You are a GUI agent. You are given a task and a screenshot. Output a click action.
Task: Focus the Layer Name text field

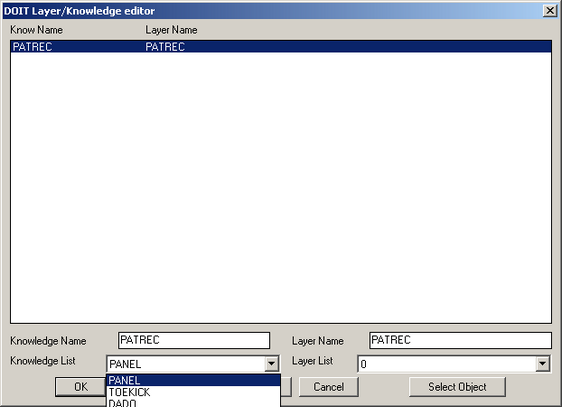[460, 340]
